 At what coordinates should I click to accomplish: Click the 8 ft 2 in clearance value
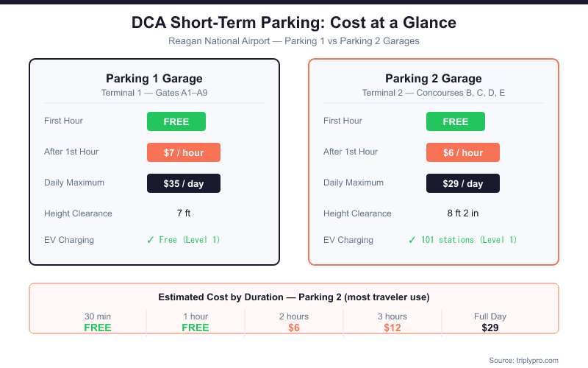point(463,213)
